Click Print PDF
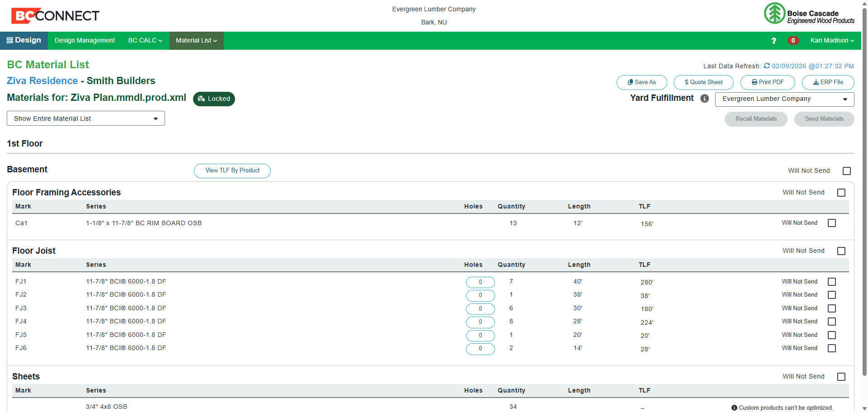 point(768,82)
